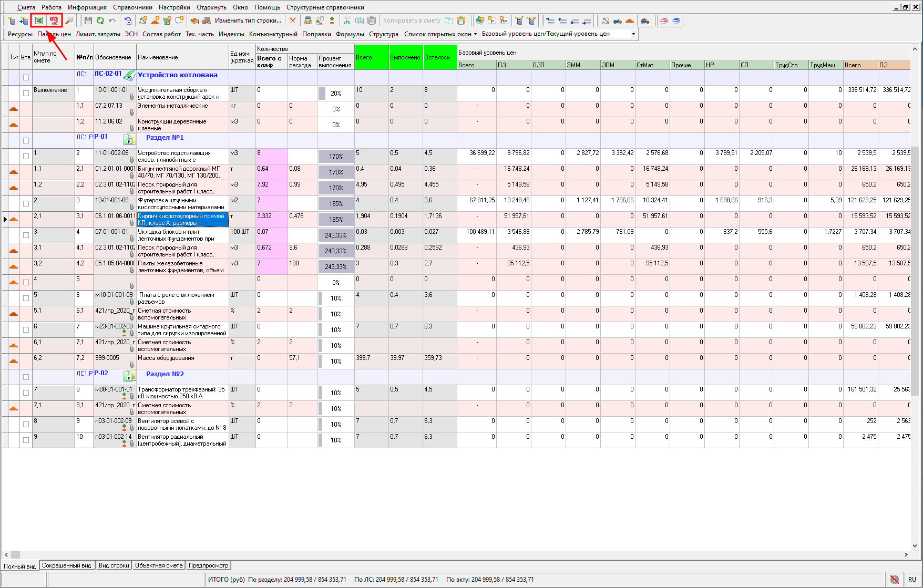Viewport: 923px width, 588px height.
Task: Expand Список открытых окон dropdown
Action: pyautogui.click(x=440, y=34)
